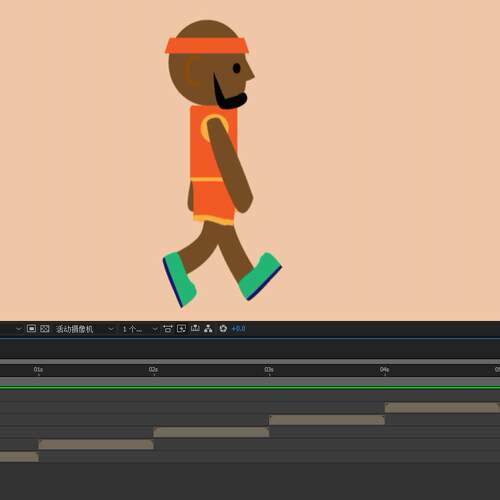The height and width of the screenshot is (500, 500).
Task: Open the composition flowchart icon
Action: [209, 329]
